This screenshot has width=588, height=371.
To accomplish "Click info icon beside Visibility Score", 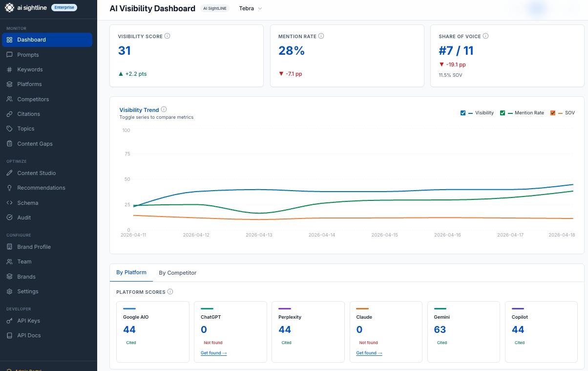I will pyautogui.click(x=168, y=36).
